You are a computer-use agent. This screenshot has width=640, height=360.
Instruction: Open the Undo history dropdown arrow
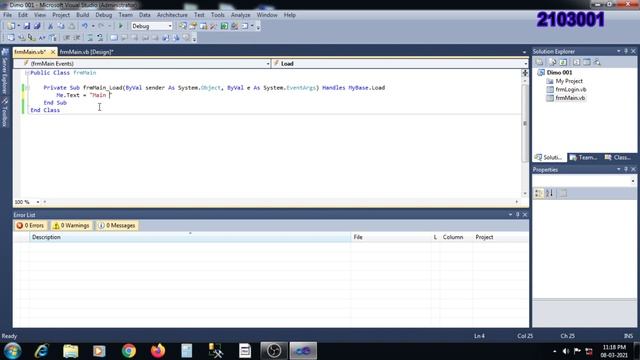[93, 26]
